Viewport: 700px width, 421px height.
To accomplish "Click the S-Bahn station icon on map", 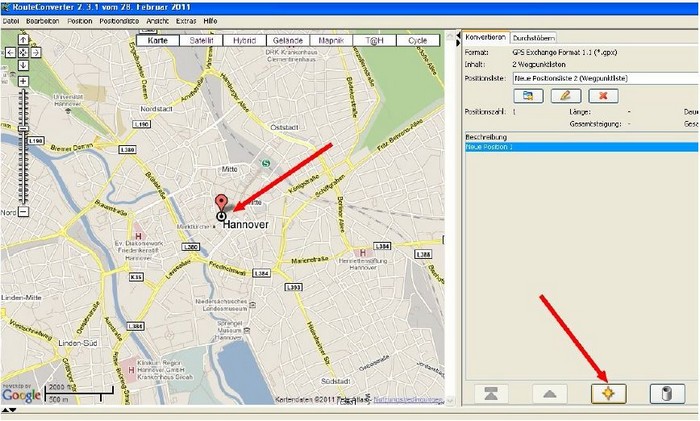I will point(266,163).
